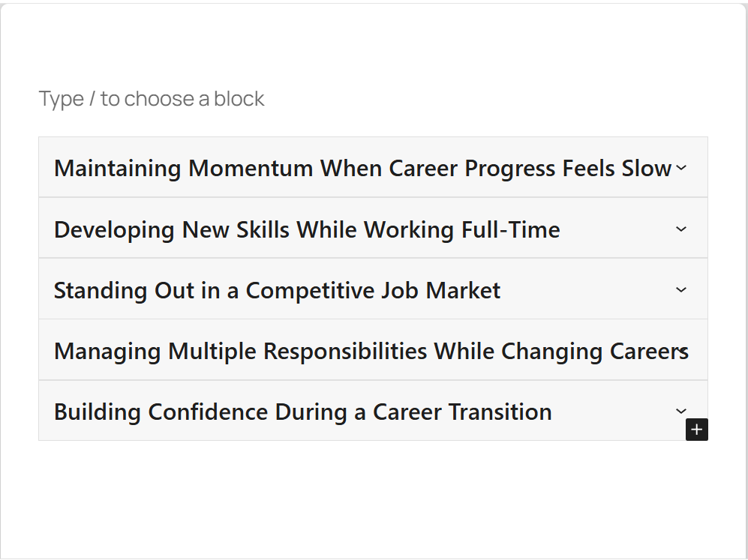Click arrow icon for Managing Multiple Responsibilities
Image resolution: width=748 pixels, height=560 pixels.
[682, 350]
